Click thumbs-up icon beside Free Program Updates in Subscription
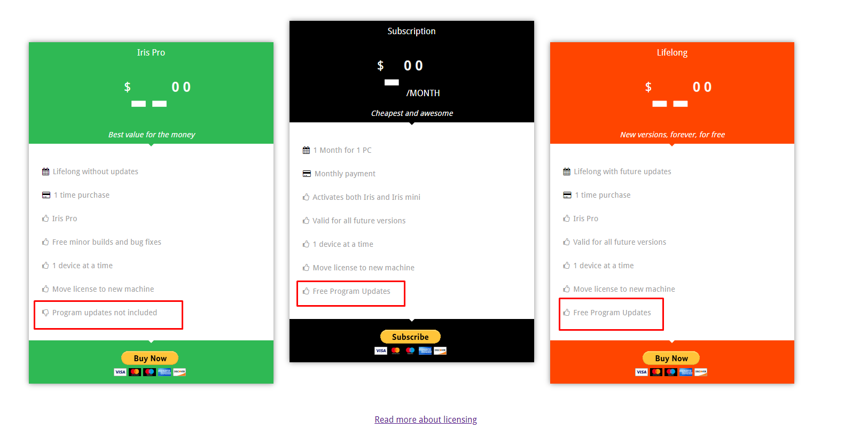 click(306, 291)
